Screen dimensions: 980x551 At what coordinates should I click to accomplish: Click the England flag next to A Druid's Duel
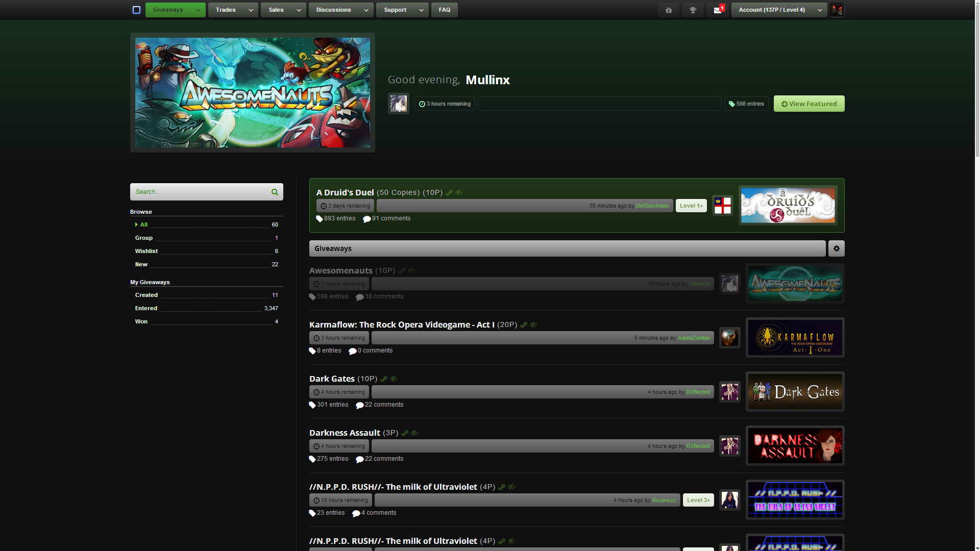click(x=723, y=205)
